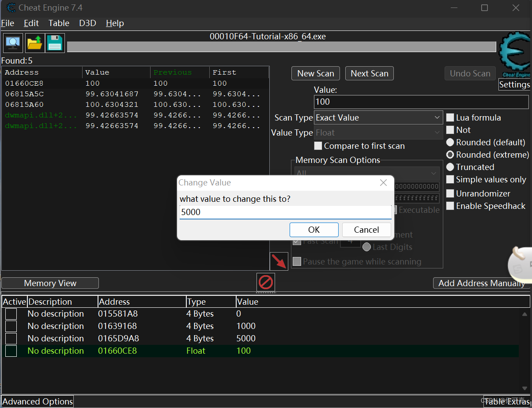Activate checkbox for address 0165D9A8

tap(11, 339)
